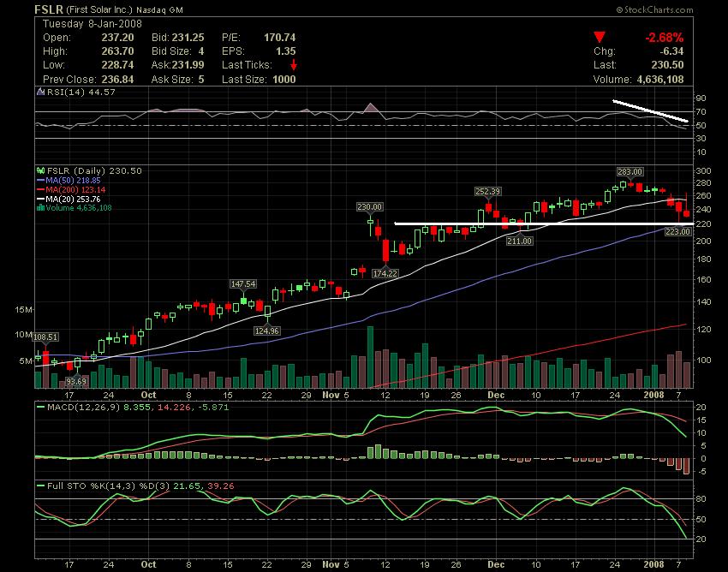This screenshot has width=728, height=572.
Task: Click the 2008 label on bottom-most date axis
Action: pos(653,564)
